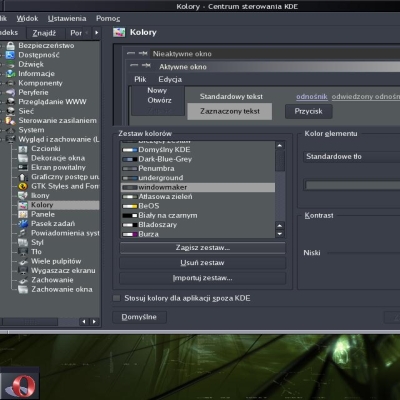The height and width of the screenshot is (400, 400).
Task: Click the Kontrast slider track near Niski
Action: pos(363,253)
